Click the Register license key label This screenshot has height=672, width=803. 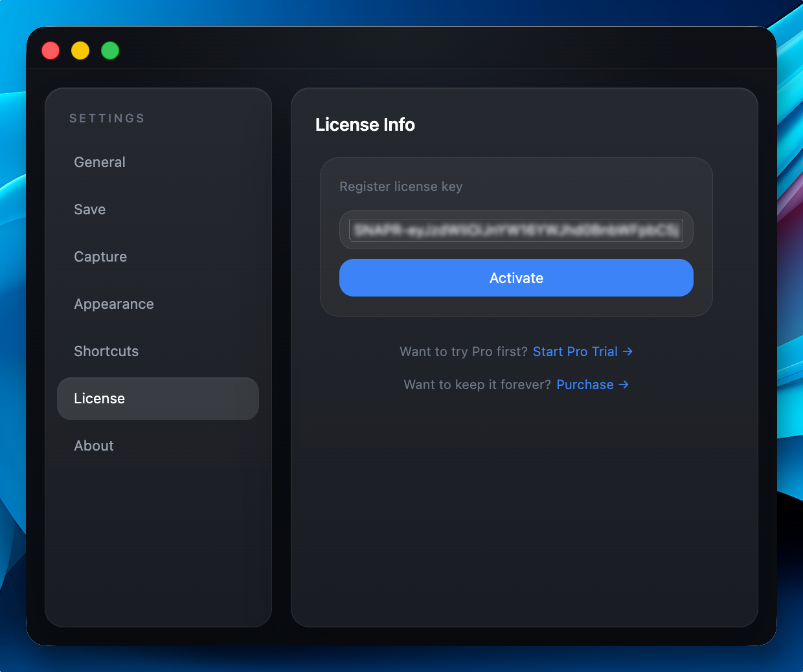(401, 186)
